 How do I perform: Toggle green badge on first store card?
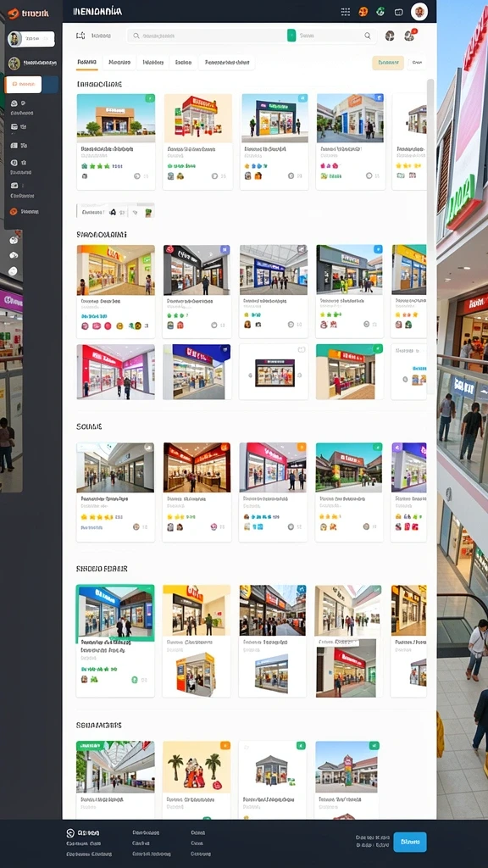[x=150, y=98]
